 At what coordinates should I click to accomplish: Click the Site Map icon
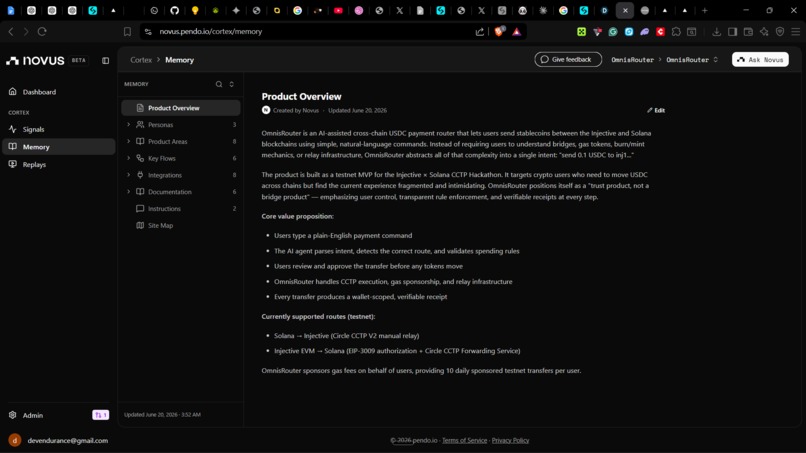coord(140,225)
